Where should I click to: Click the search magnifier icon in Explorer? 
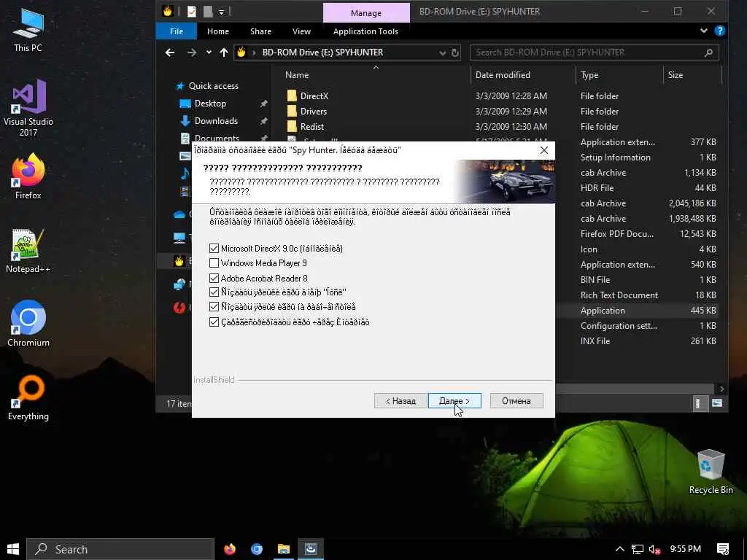(x=708, y=52)
